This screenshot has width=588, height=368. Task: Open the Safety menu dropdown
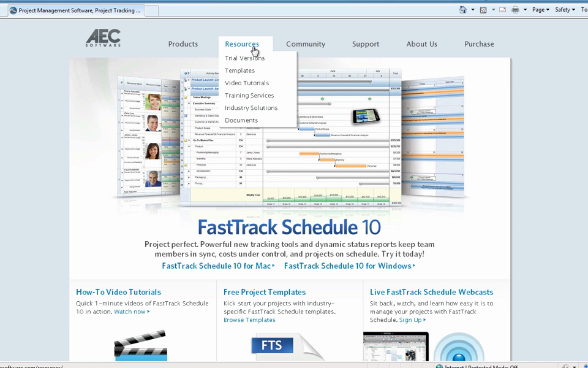565,10
